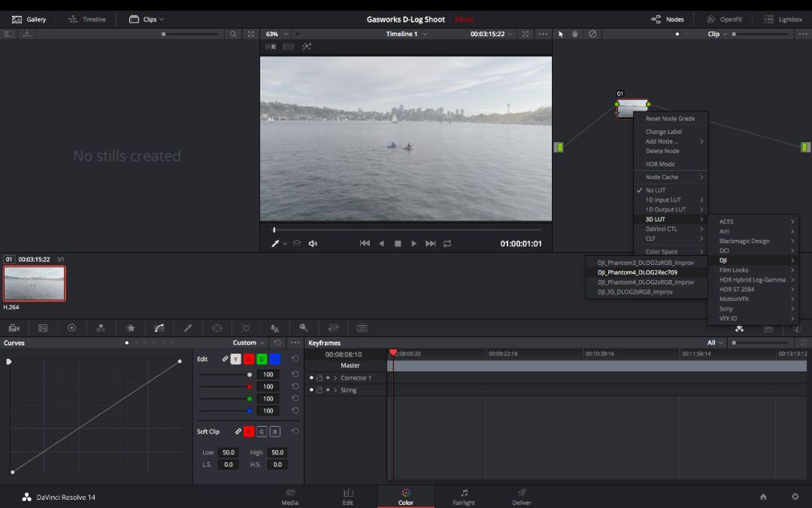Switch to the Fairlight page

(x=464, y=497)
